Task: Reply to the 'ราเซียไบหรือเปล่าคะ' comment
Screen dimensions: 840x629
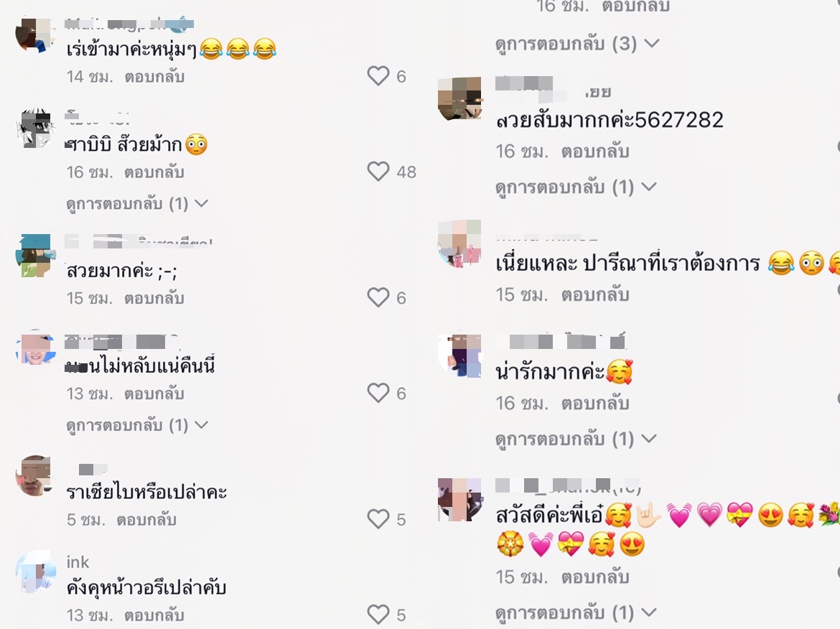Action: 146,520
